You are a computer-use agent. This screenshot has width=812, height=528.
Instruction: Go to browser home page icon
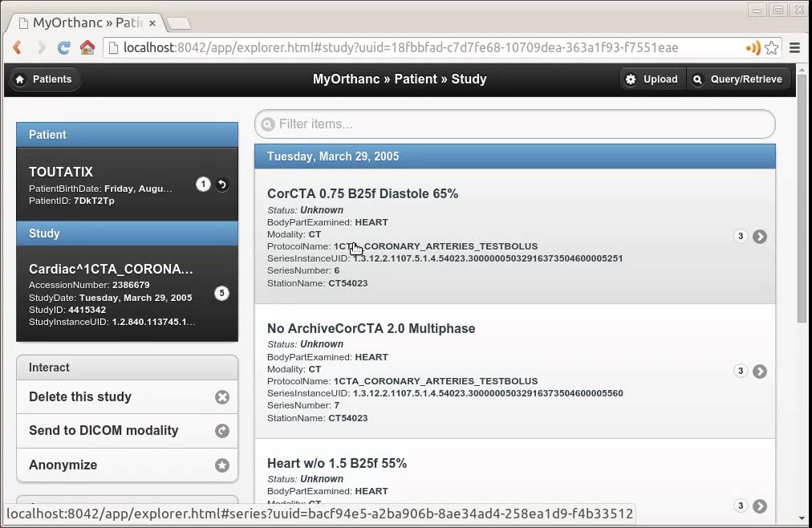coord(87,47)
